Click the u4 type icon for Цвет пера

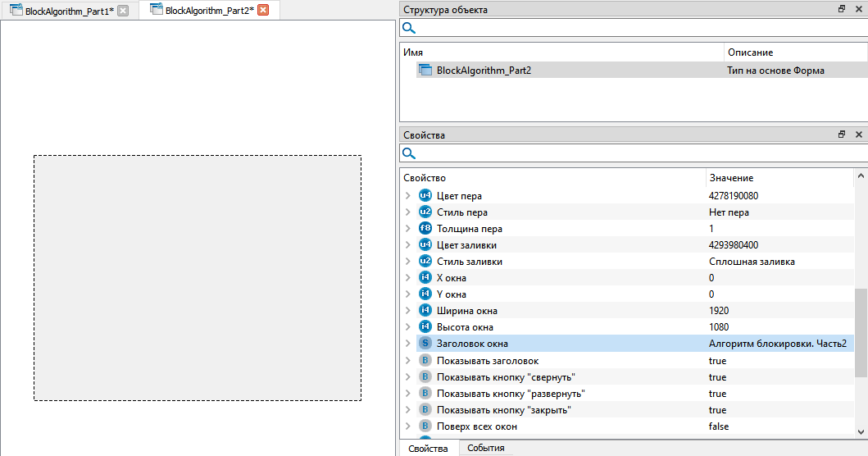425,196
